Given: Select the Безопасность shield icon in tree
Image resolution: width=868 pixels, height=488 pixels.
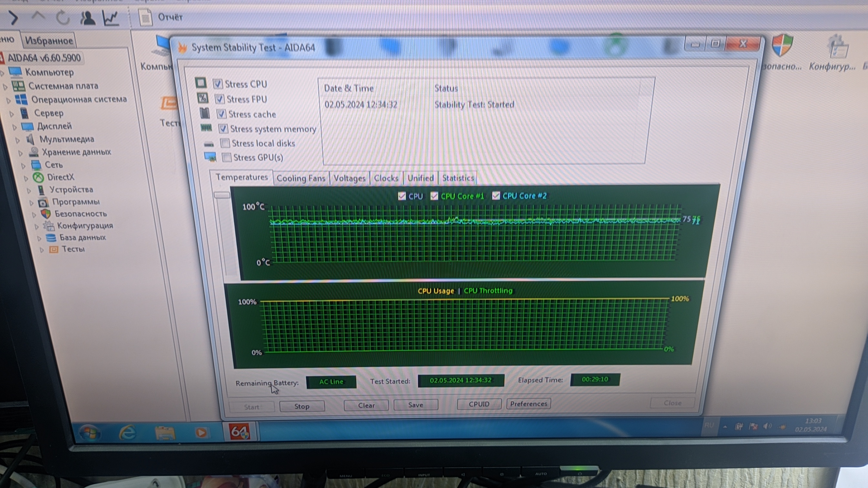Looking at the screenshot, I should coord(46,214).
